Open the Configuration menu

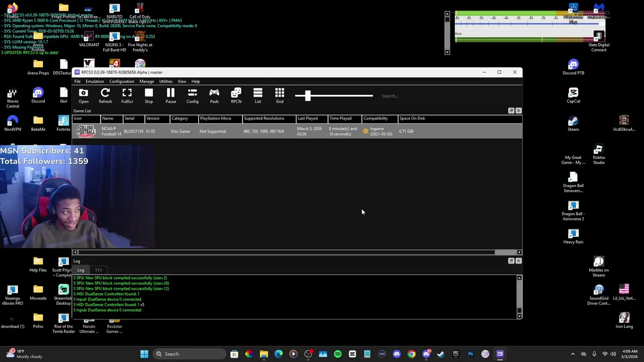[122, 81]
